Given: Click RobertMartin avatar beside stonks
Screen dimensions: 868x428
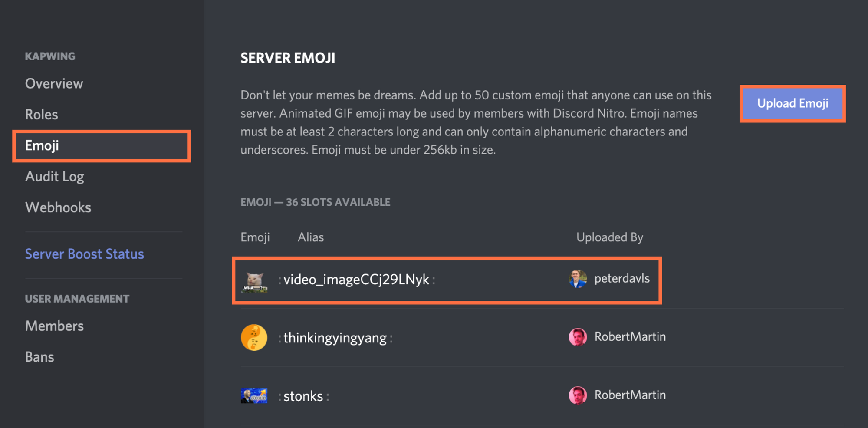Looking at the screenshot, I should pyautogui.click(x=578, y=395).
